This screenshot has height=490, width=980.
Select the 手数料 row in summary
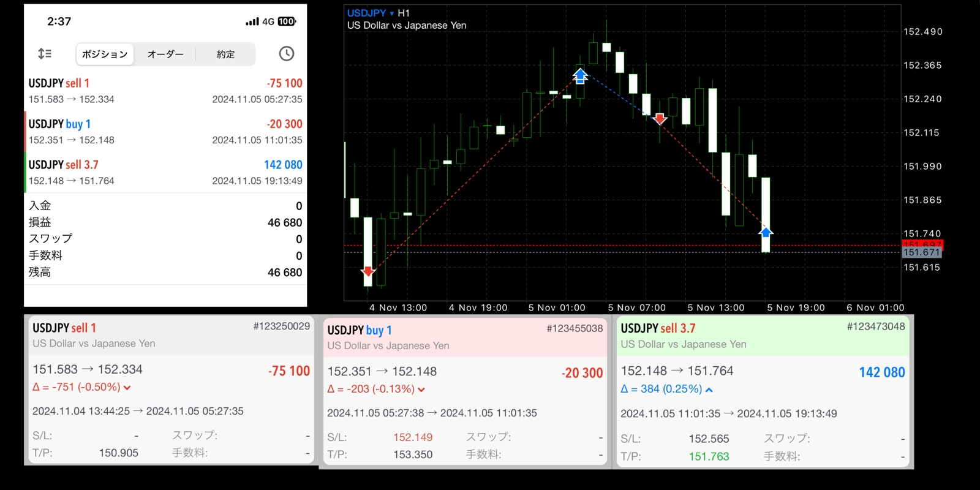point(165,255)
